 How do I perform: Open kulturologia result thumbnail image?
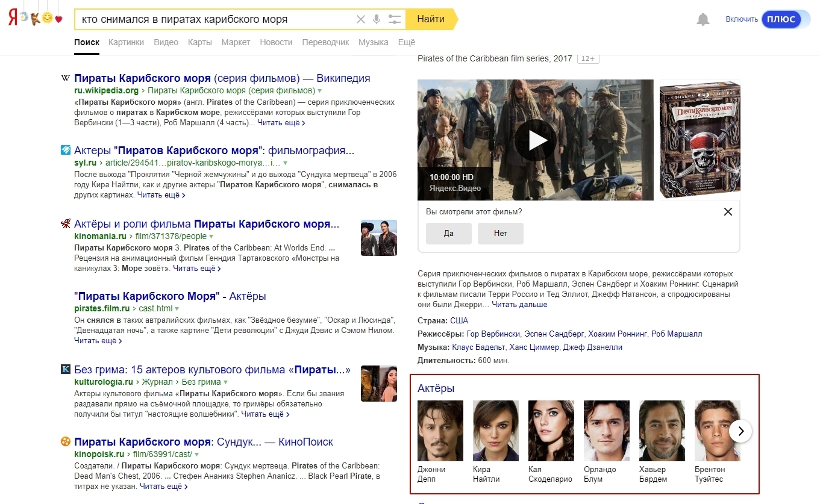[x=379, y=384]
